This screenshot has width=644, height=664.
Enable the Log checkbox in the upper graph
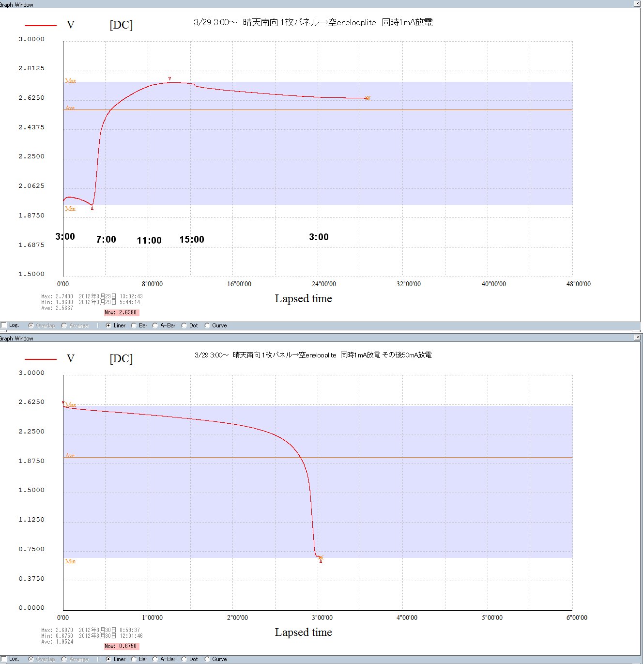click(4, 325)
